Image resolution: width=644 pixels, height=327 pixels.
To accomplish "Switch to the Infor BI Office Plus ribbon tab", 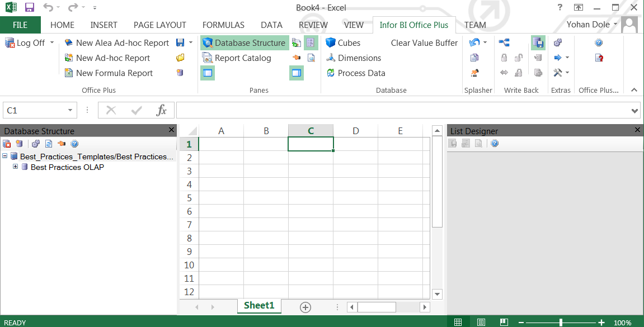I will (x=414, y=25).
